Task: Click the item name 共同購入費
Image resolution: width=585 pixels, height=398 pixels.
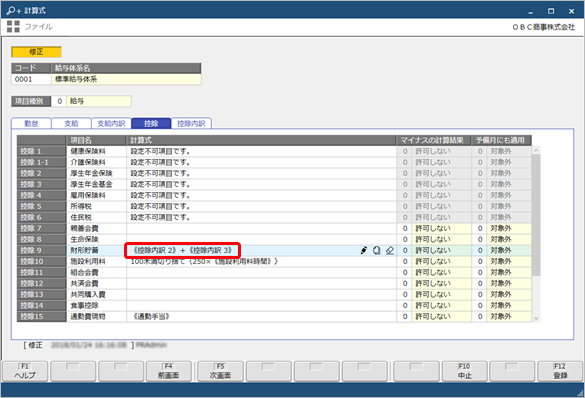Action: coord(96,294)
